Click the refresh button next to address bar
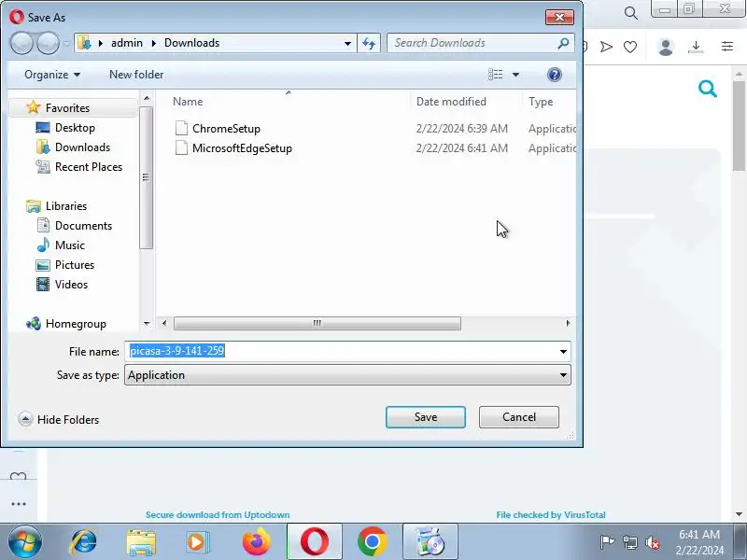 point(369,43)
